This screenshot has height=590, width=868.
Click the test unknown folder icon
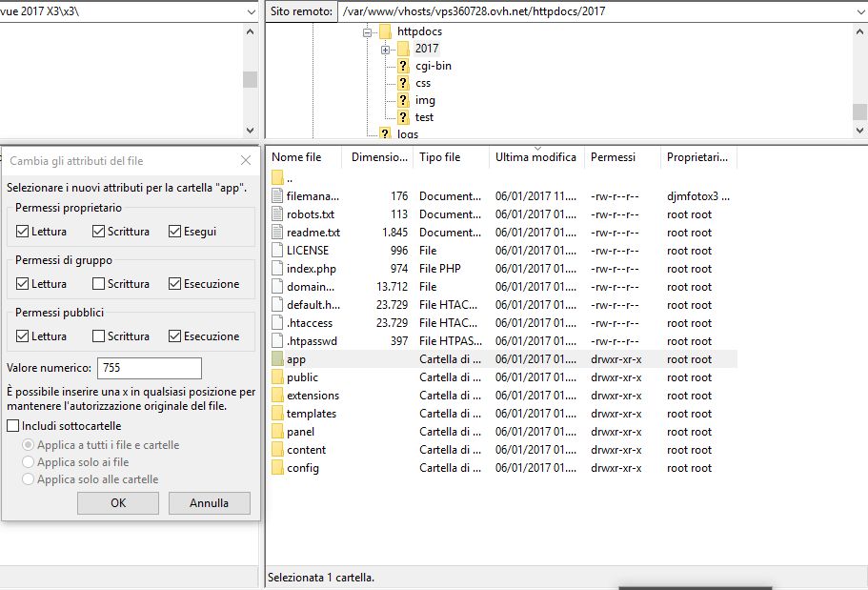pos(404,117)
